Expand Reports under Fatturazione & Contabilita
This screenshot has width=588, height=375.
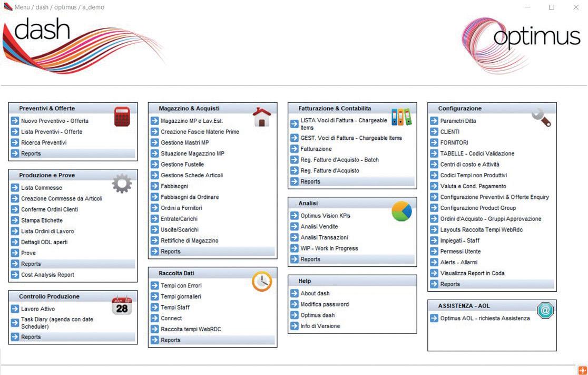pos(352,181)
